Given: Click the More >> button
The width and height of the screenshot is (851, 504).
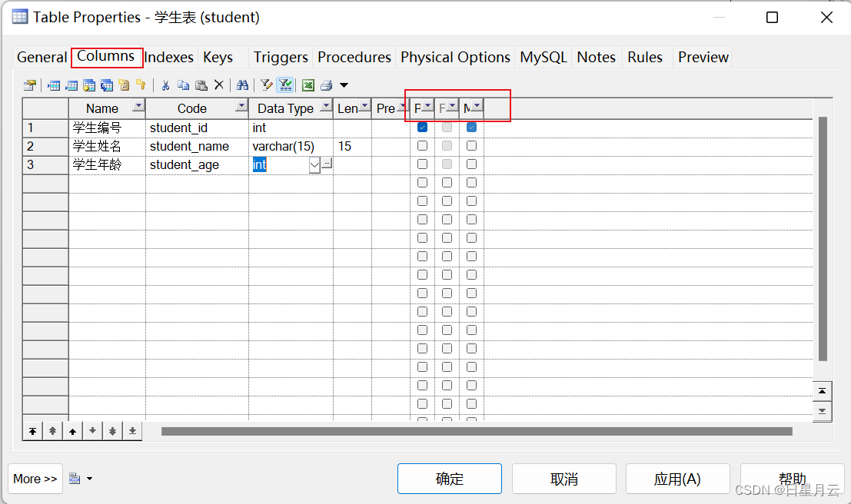Looking at the screenshot, I should 35,479.
